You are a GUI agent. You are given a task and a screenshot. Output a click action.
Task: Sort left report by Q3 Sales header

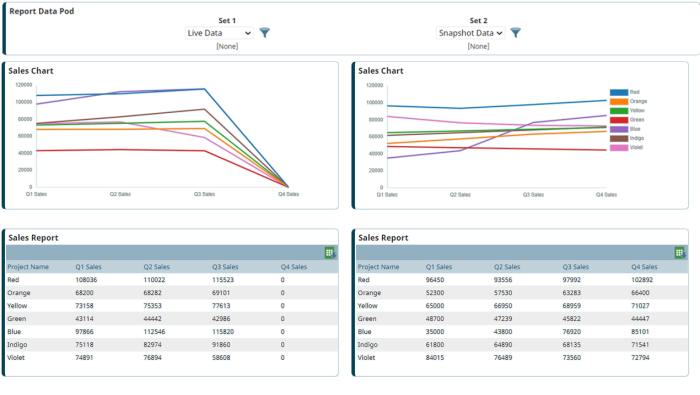[x=225, y=267]
